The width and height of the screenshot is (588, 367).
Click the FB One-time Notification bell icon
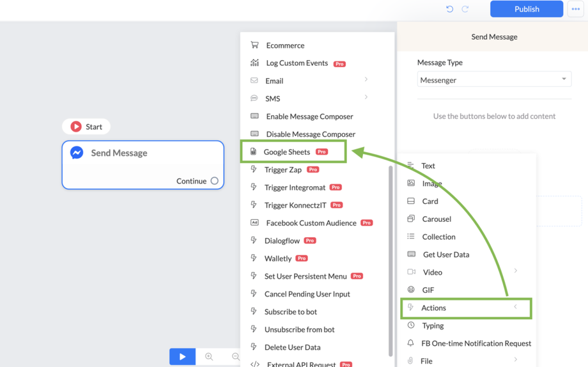coord(410,343)
